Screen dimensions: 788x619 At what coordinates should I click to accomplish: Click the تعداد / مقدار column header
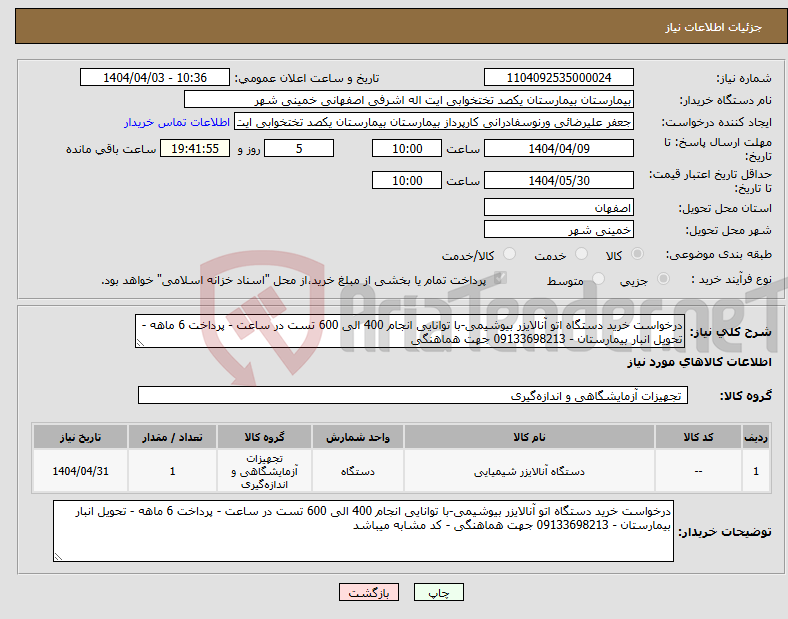click(x=172, y=437)
